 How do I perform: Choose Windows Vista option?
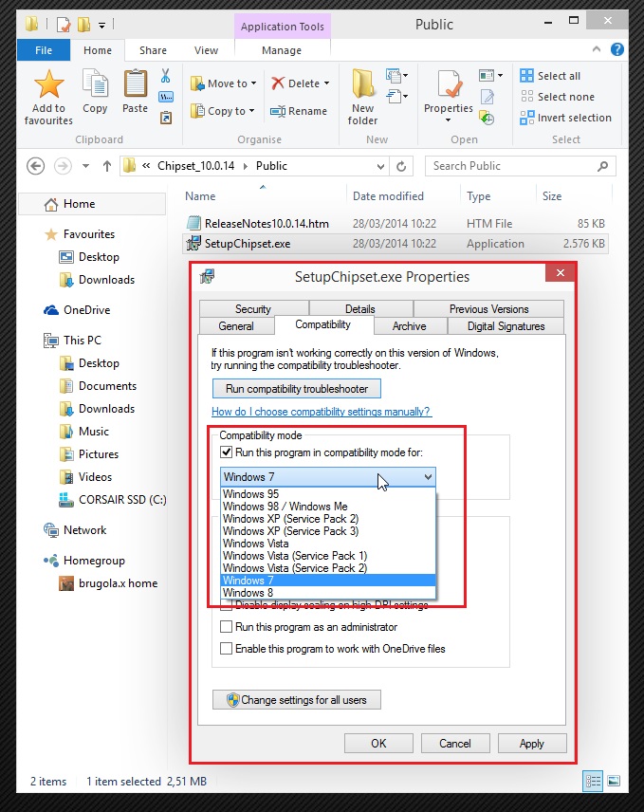coord(328,544)
